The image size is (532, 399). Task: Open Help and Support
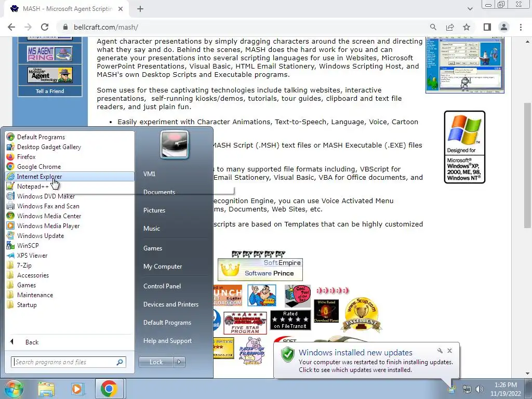pyautogui.click(x=167, y=341)
